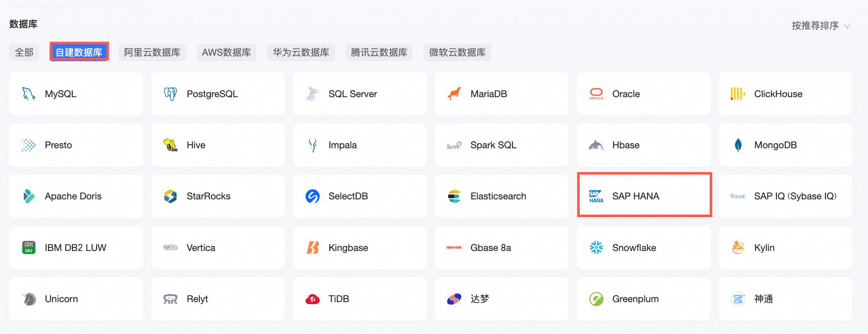Open the 腾讯云数据库 tab
Screen dimensions: 868x334
(379, 53)
